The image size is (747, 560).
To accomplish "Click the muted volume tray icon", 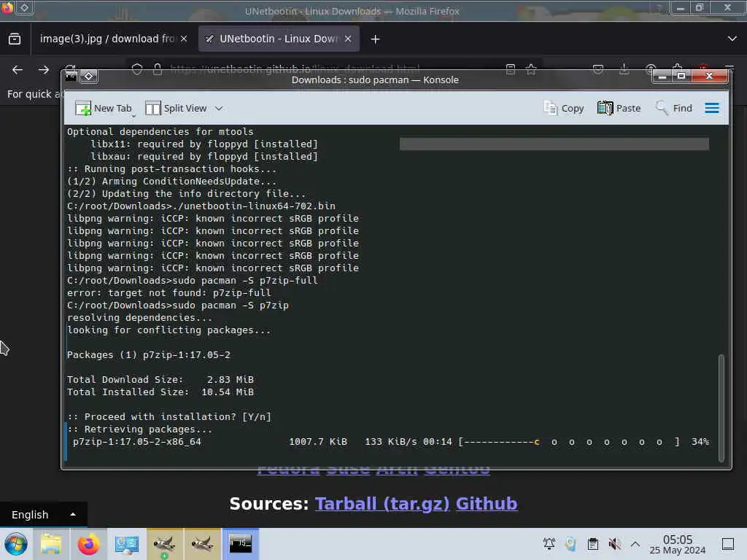I will click(614, 544).
